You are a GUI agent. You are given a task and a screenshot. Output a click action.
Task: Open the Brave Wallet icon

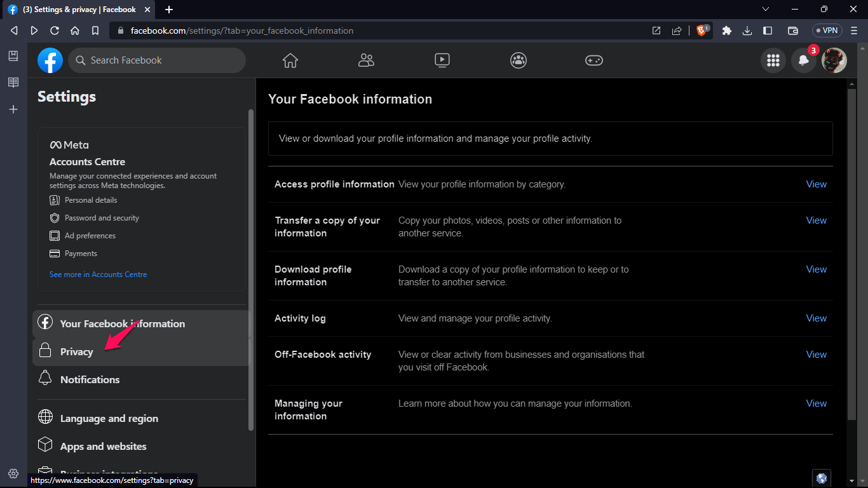point(793,30)
